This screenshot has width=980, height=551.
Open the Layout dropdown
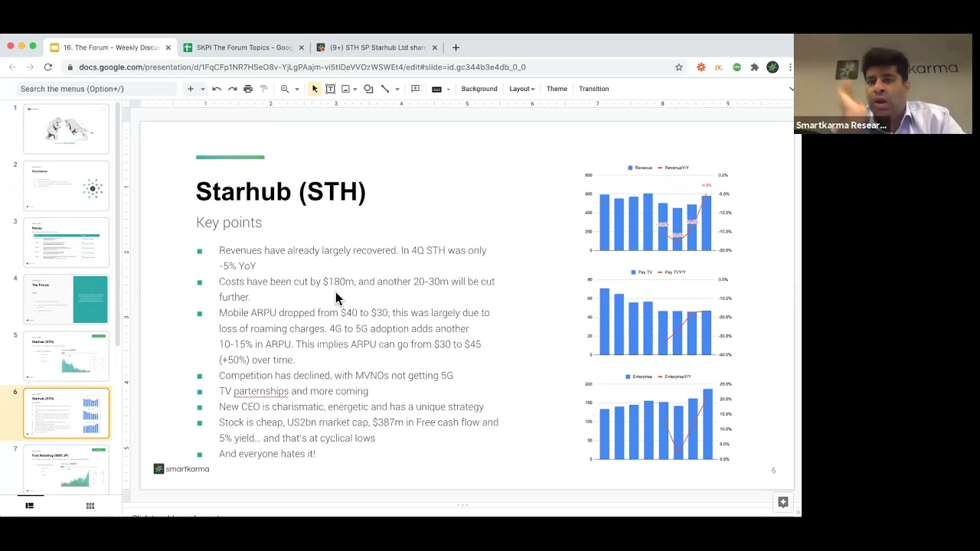[x=521, y=89]
